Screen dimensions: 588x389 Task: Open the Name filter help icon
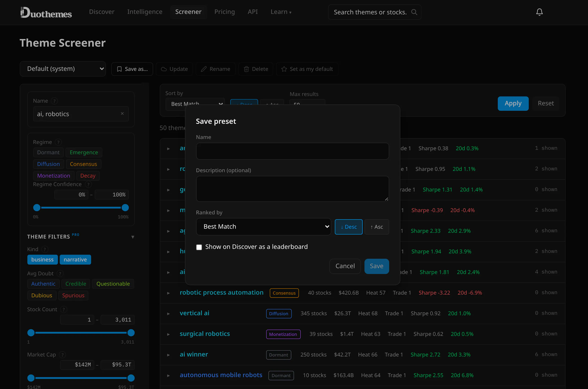coord(54,101)
